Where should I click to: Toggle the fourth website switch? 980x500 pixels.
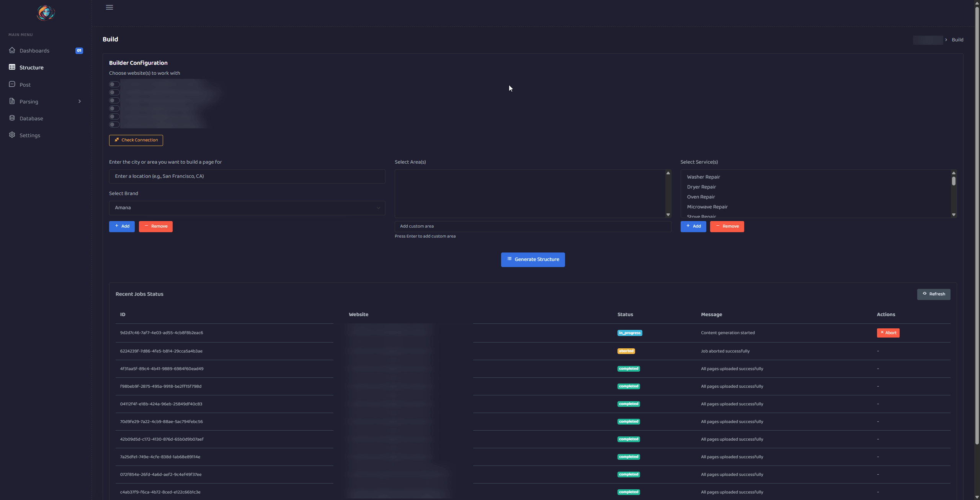coord(114,108)
